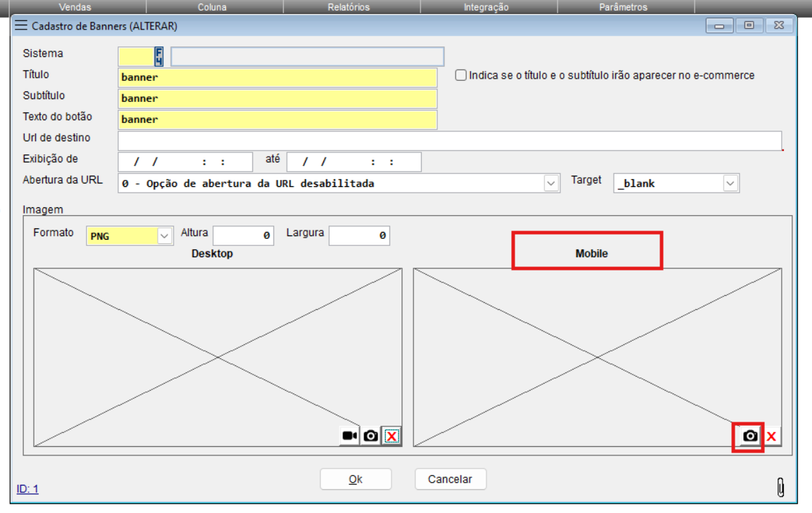Open the Target dropdown showing _blank
The image size is (812, 513).
click(x=730, y=183)
